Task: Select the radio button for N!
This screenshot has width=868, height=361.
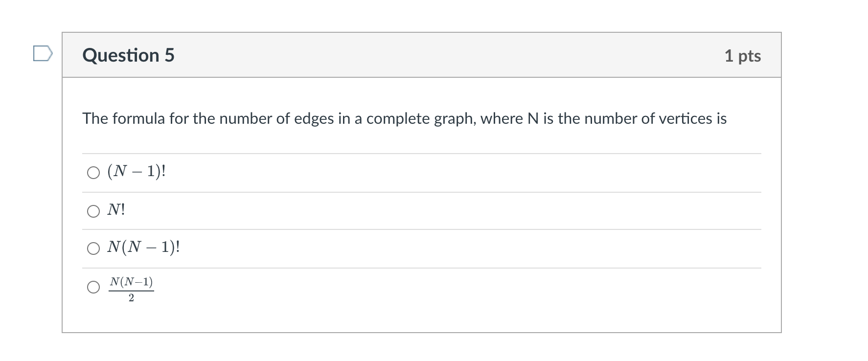Action: pyautogui.click(x=93, y=211)
